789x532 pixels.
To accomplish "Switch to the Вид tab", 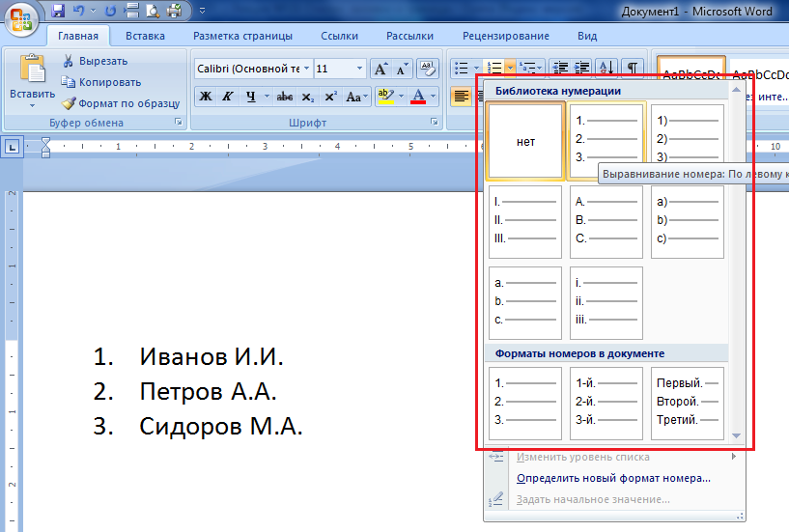I will coord(587,36).
